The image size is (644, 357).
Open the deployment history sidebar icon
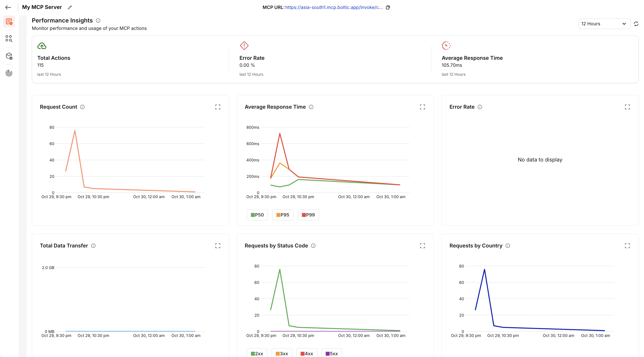(x=9, y=56)
